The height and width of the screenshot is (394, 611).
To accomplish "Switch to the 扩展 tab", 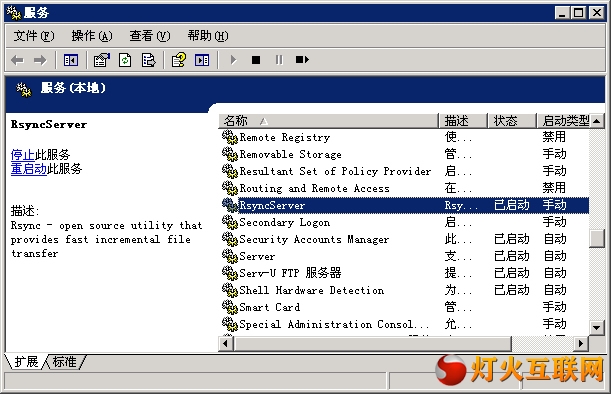I will (x=26, y=362).
